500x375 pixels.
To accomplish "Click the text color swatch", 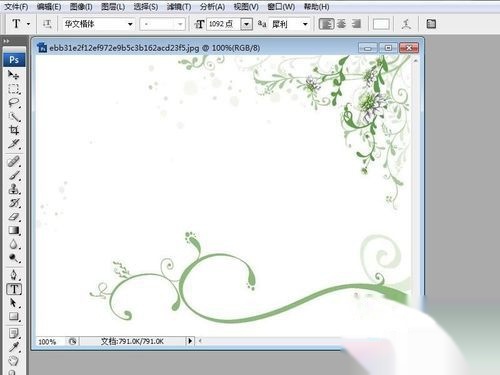I will [381, 24].
